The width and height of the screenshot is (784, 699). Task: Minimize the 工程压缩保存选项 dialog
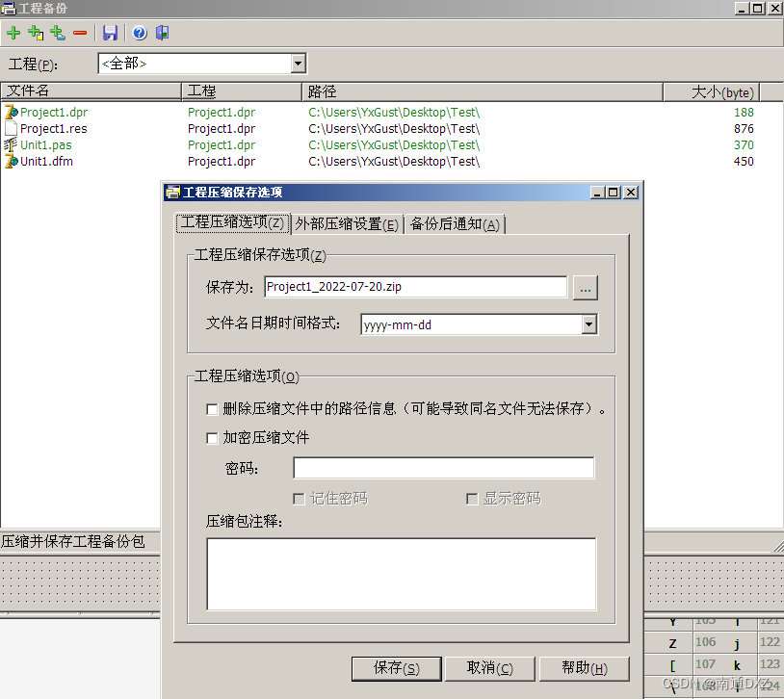(x=597, y=193)
